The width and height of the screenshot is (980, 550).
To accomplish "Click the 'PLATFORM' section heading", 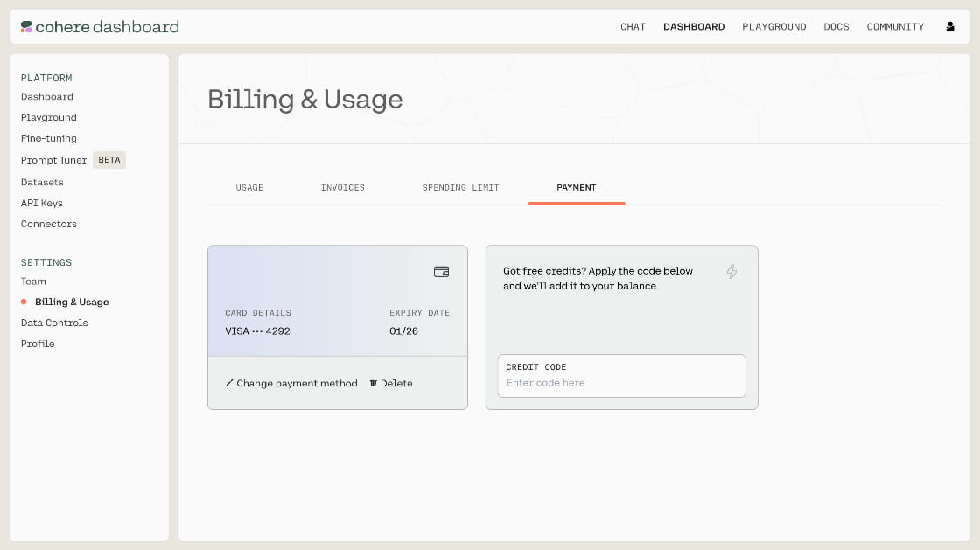I will pyautogui.click(x=46, y=78).
